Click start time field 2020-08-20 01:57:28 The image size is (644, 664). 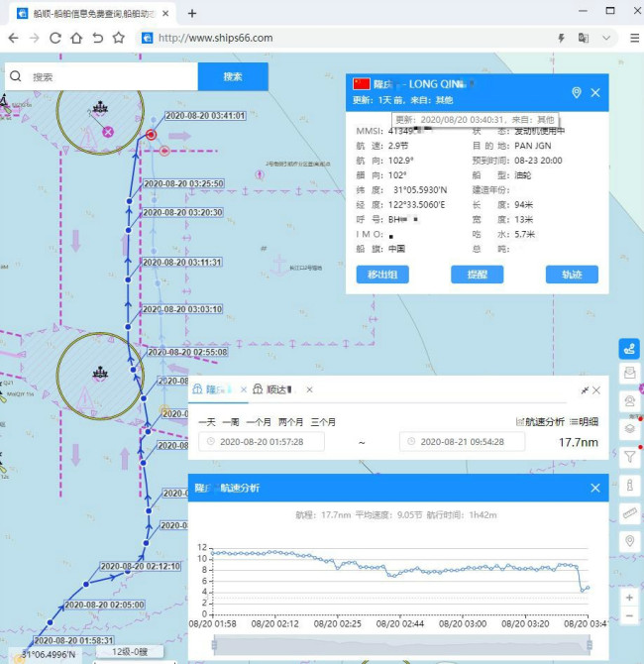coord(262,442)
